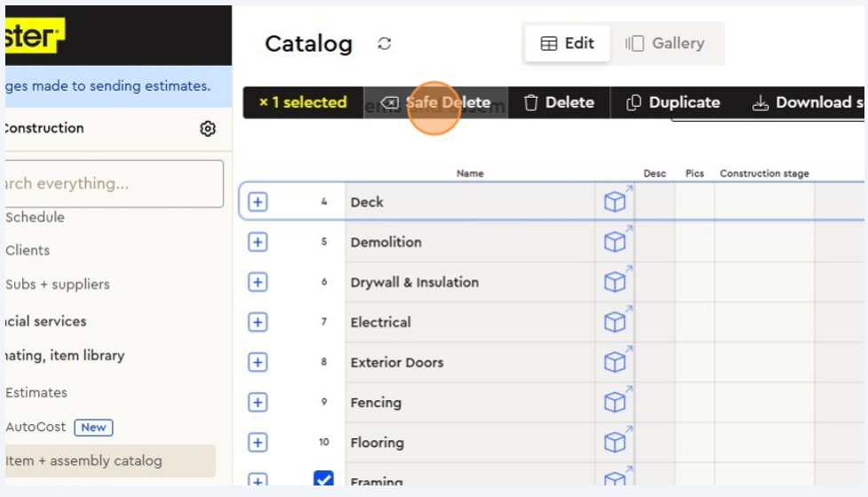Expand the Deck row
The image size is (868, 497).
tap(258, 202)
